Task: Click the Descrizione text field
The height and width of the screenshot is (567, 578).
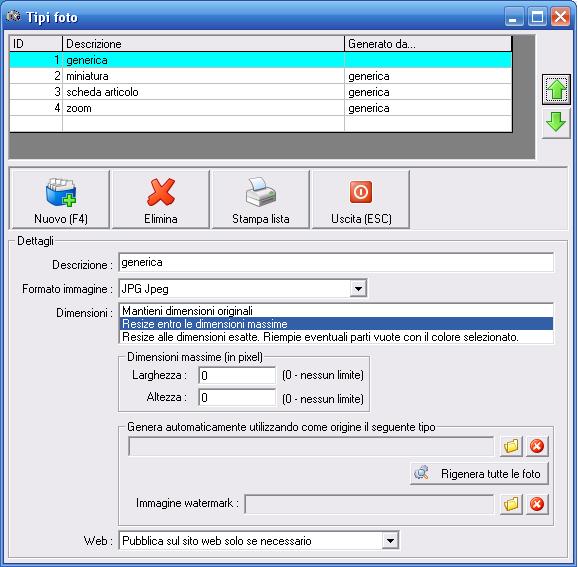Action: pos(336,262)
